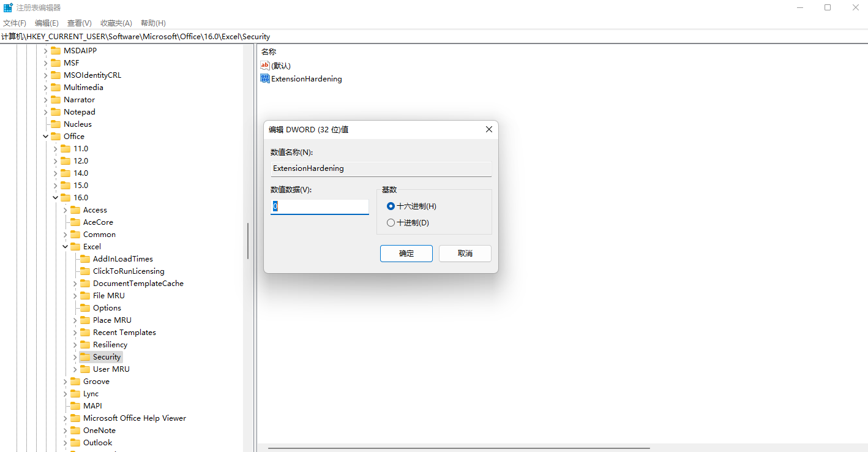Image resolution: width=868 pixels, height=452 pixels.
Task: Click the Outlook folder icon
Action: click(x=75, y=442)
